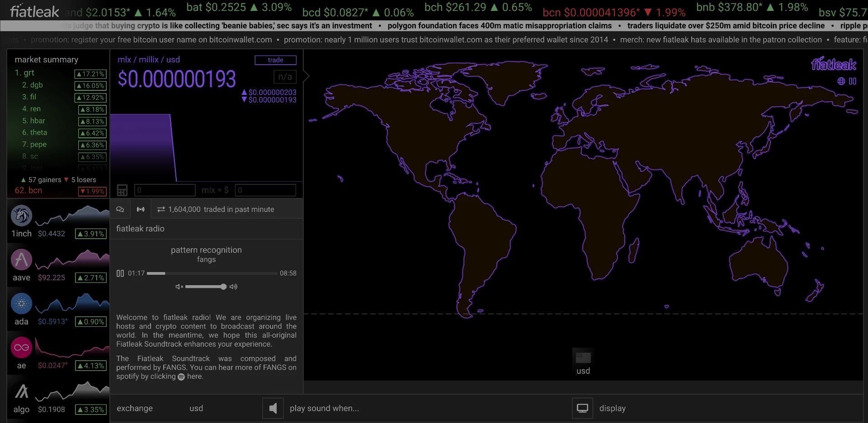The image size is (868, 423).
Task: Click the speaker icon beside play sound when
Action: click(273, 409)
